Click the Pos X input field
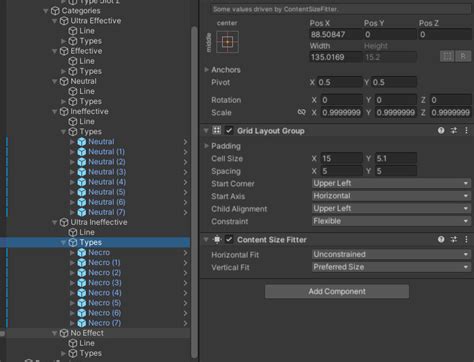The height and width of the screenshot is (362, 474). point(335,34)
